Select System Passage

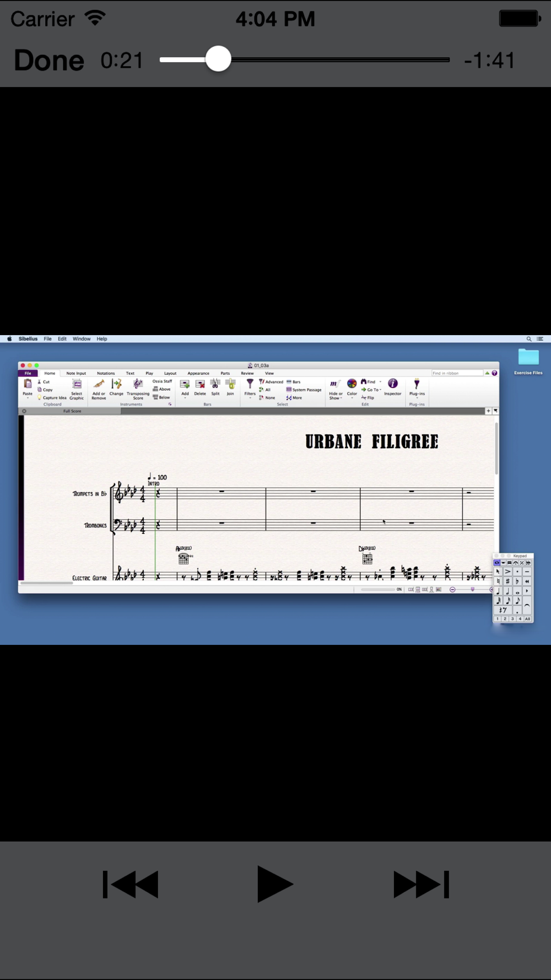tap(304, 390)
